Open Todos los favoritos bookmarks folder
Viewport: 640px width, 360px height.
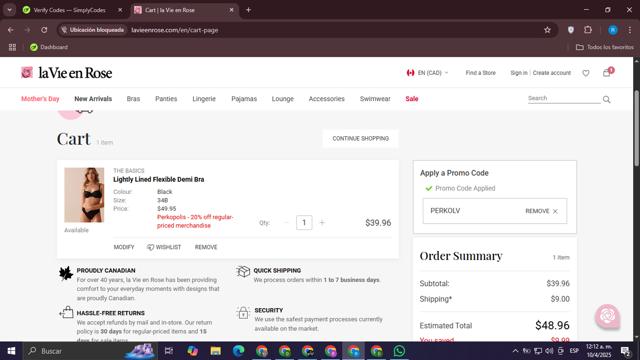[x=604, y=47]
